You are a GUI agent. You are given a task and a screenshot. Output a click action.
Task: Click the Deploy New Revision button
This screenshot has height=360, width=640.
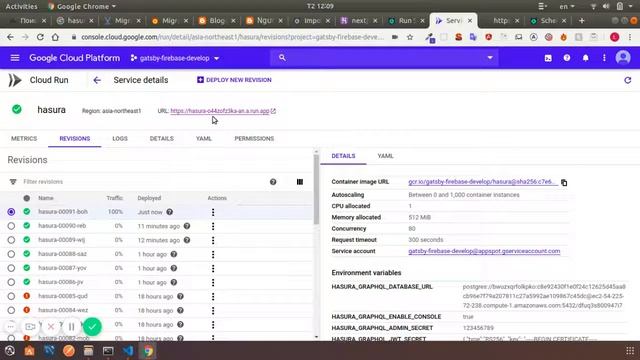(x=234, y=80)
